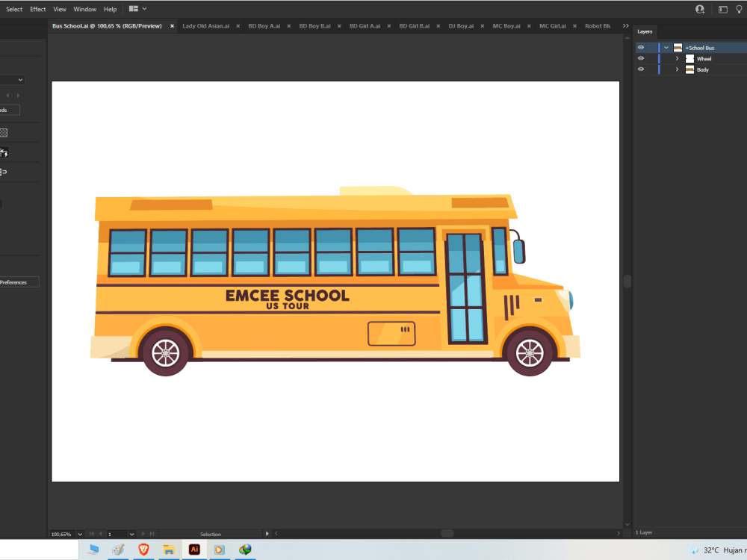
Task: Collapse the +School Bus layer
Action: point(666,48)
